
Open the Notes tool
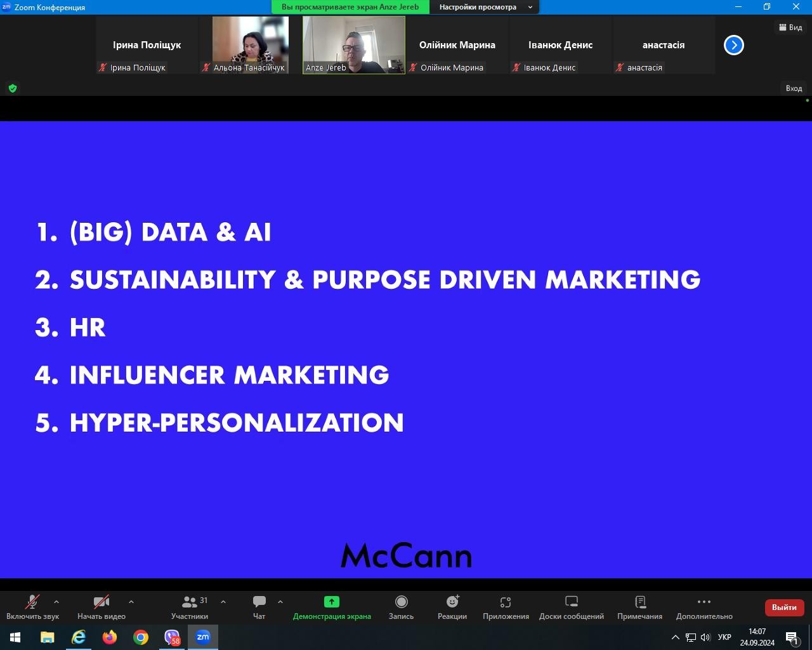click(x=639, y=607)
